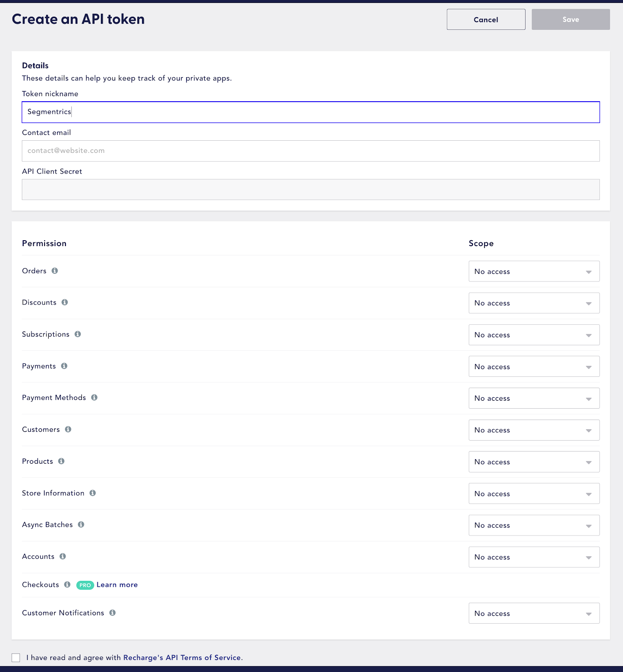Click the Store Information info icon
623x672 pixels.
point(93,493)
